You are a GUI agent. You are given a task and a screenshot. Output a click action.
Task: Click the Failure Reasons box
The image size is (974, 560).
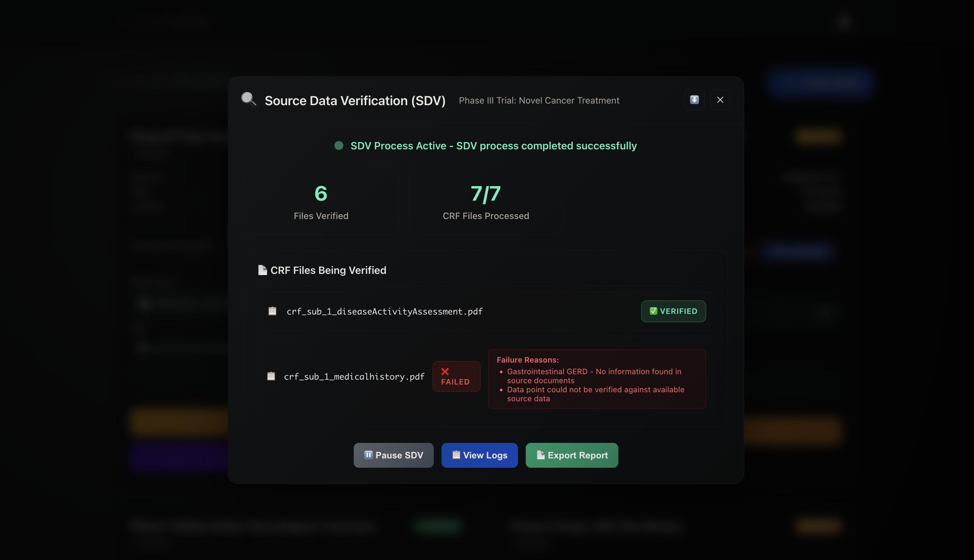coord(597,379)
